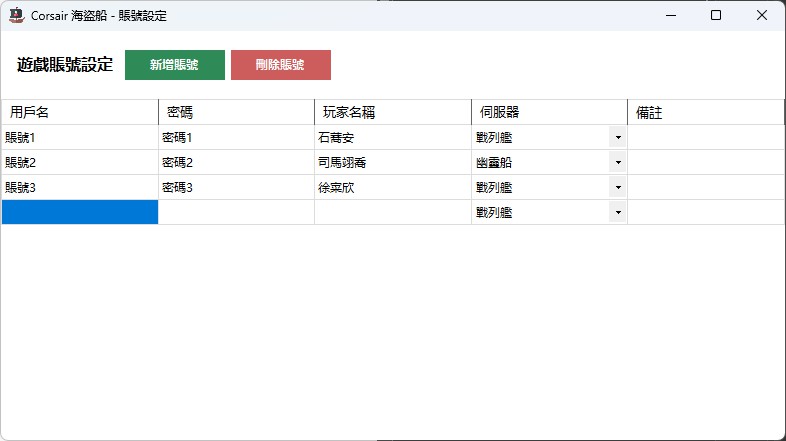Sort by the 用戶名 column header

tap(80, 112)
